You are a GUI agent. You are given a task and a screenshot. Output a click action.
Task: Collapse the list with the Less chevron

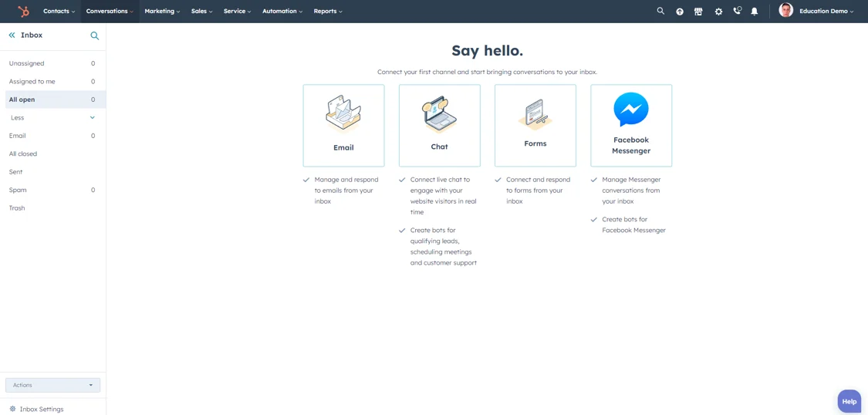point(93,118)
